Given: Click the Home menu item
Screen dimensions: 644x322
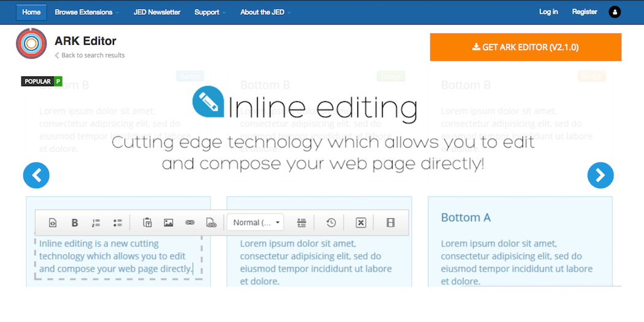Looking at the screenshot, I should [31, 12].
